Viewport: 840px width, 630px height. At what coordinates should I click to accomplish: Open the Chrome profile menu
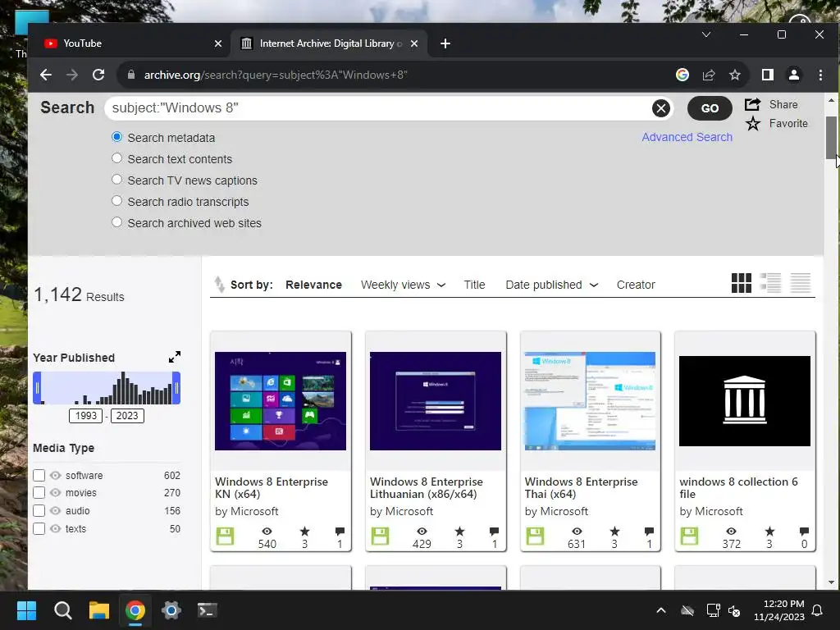[x=794, y=75]
